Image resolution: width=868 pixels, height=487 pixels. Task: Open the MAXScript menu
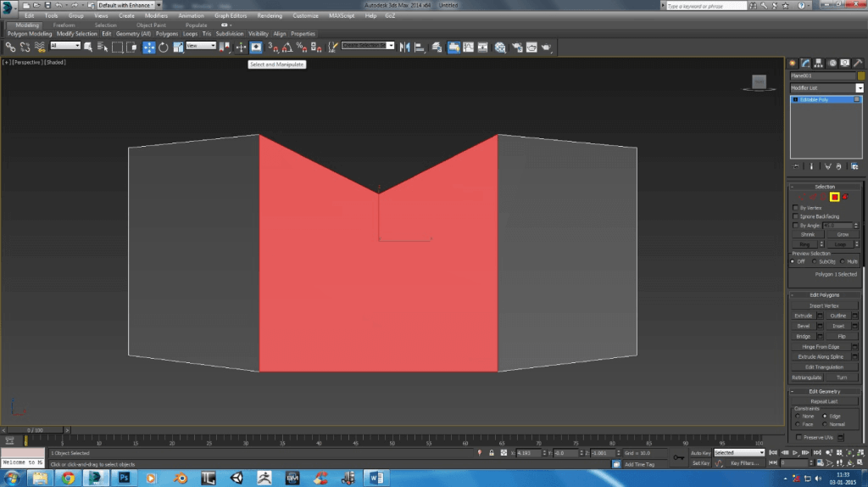click(x=342, y=16)
